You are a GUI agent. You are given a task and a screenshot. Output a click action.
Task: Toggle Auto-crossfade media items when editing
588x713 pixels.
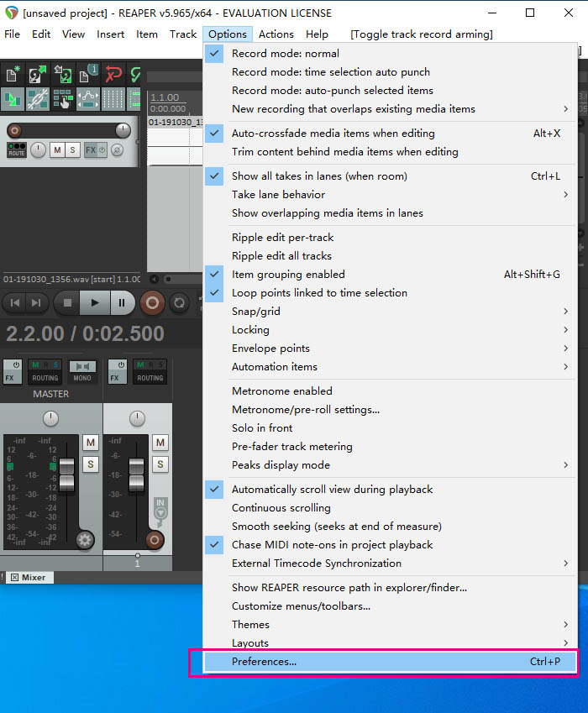point(391,134)
